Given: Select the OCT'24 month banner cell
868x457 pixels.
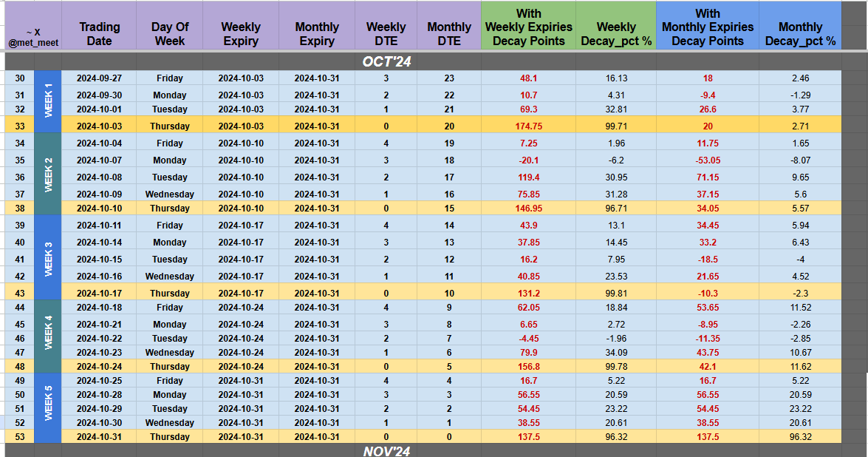Looking at the screenshot, I should click(x=386, y=61).
